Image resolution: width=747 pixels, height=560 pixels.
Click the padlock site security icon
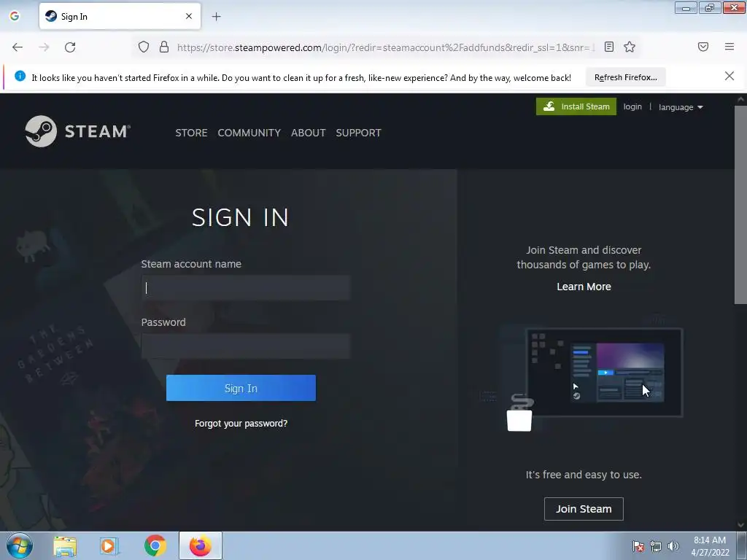[x=164, y=47]
